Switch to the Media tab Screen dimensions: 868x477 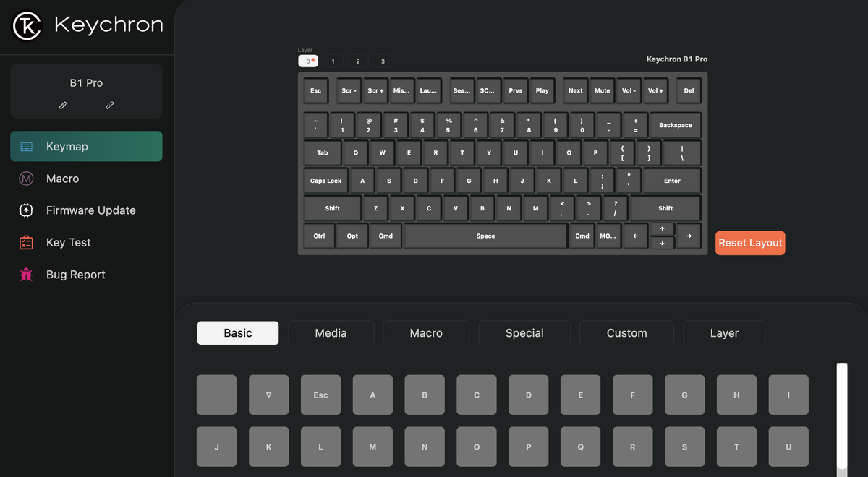pyautogui.click(x=331, y=332)
